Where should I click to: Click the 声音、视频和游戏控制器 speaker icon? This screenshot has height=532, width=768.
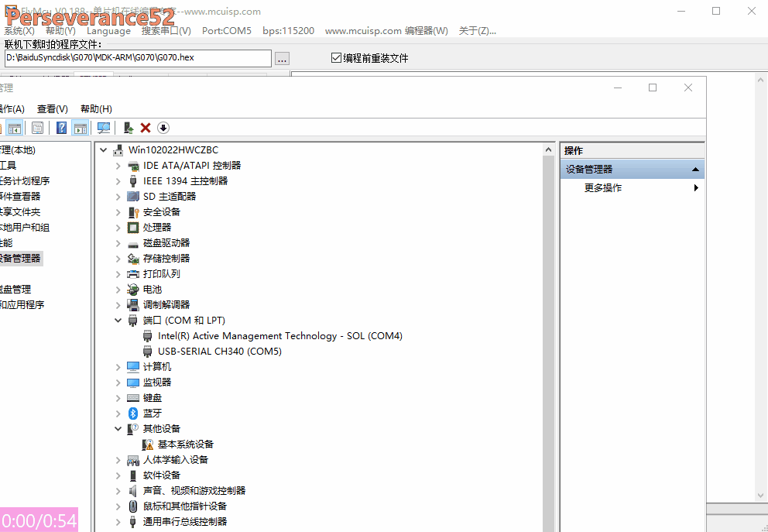pyautogui.click(x=133, y=491)
